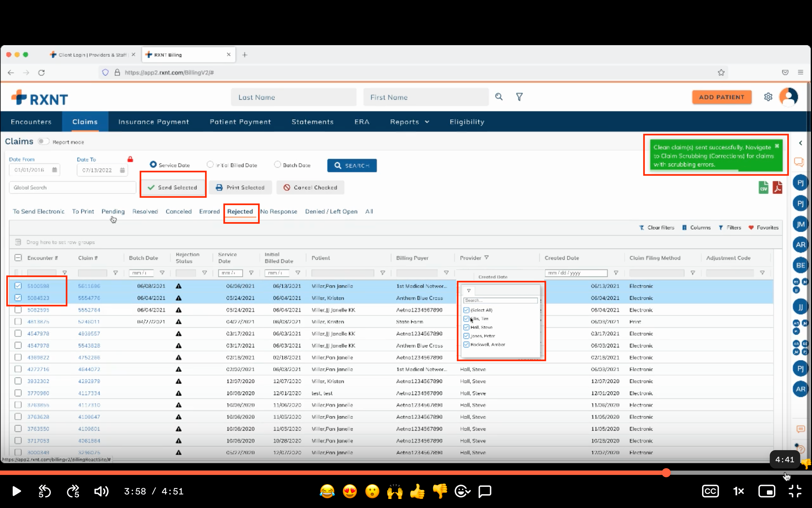The image size is (812, 508).
Task: Send the thumbs up reaction
Action: 417,491
